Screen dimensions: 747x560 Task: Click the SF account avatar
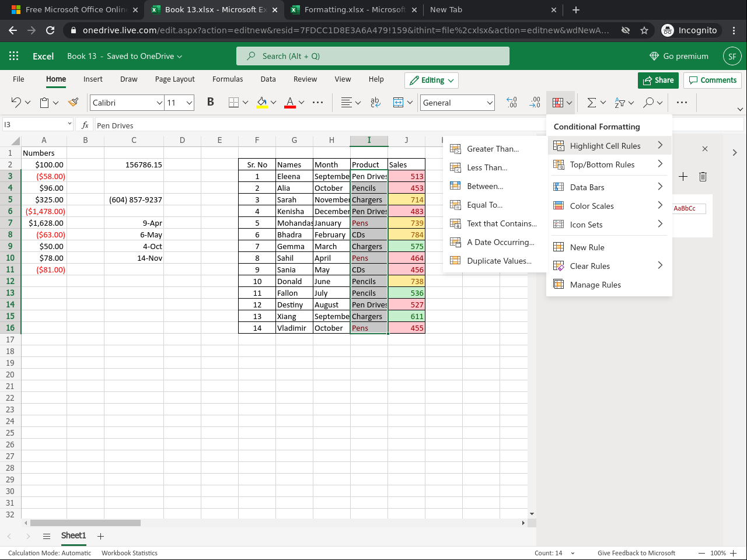[732, 56]
